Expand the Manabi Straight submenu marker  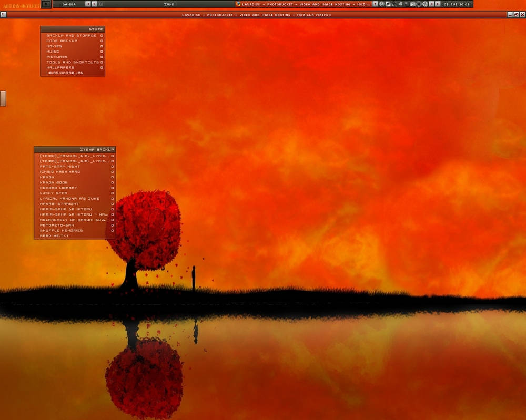click(x=113, y=204)
